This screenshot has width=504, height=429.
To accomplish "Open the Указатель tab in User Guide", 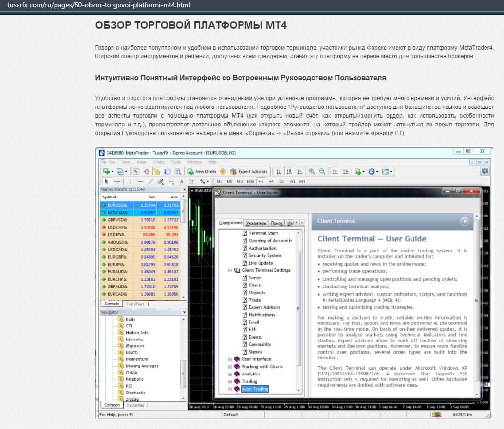I will [256, 223].
